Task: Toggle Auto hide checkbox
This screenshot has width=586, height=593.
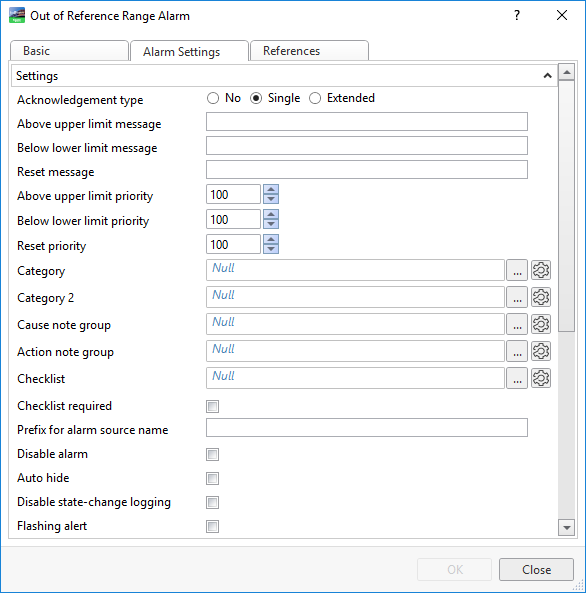Action: 213,478
